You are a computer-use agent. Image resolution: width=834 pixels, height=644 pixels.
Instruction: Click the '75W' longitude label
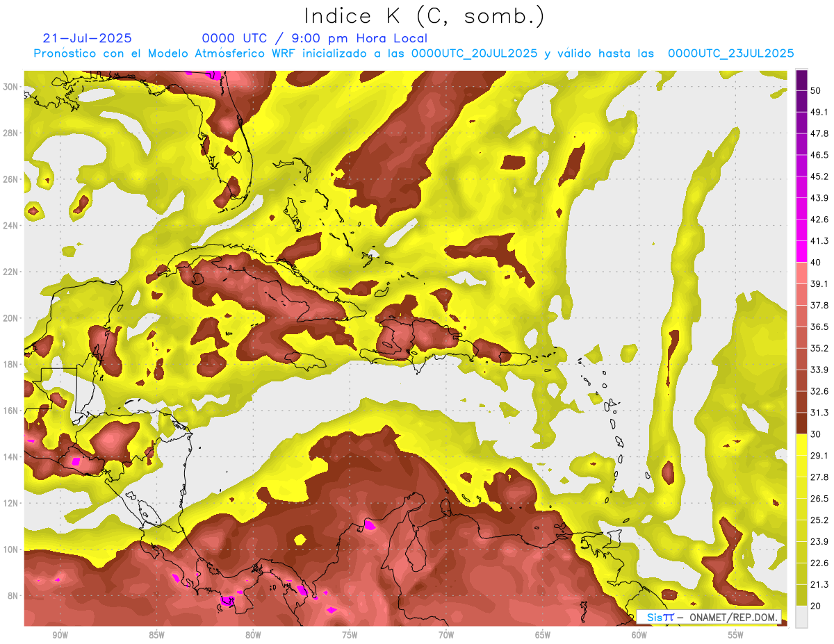pos(350,635)
